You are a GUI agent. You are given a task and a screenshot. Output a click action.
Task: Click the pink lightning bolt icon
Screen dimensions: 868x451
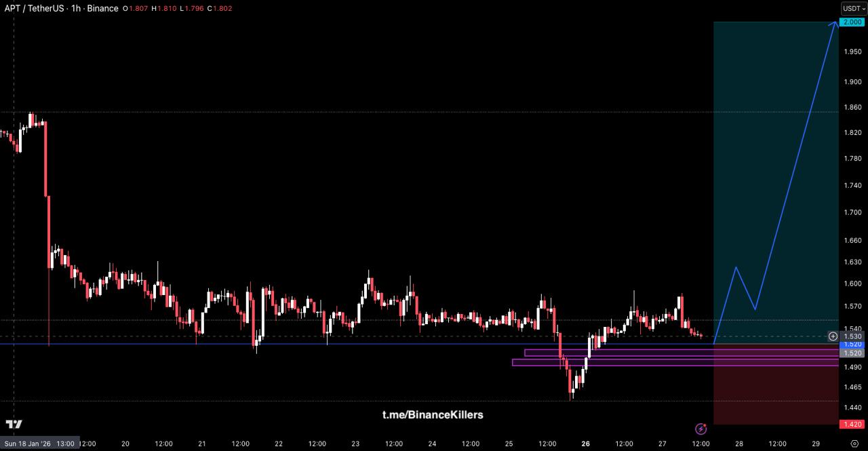701,429
